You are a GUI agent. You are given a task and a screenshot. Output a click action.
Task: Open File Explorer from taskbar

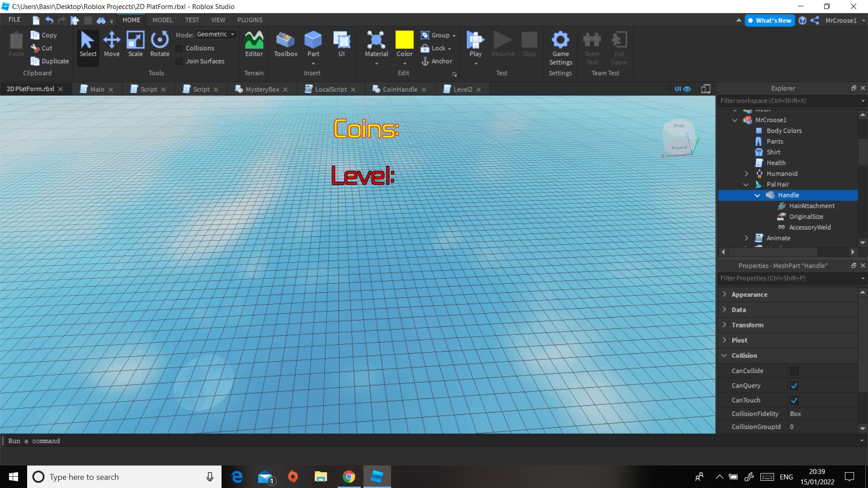(321, 477)
